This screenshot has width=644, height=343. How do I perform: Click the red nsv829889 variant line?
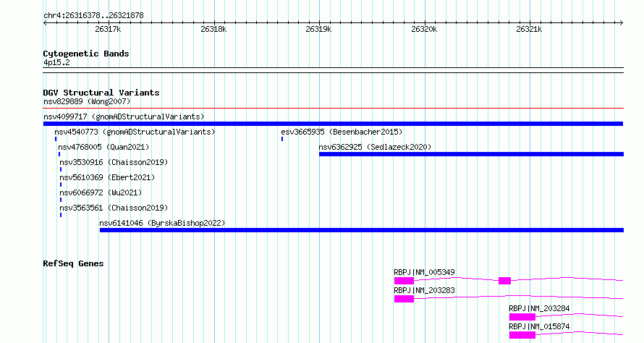tap(333, 109)
